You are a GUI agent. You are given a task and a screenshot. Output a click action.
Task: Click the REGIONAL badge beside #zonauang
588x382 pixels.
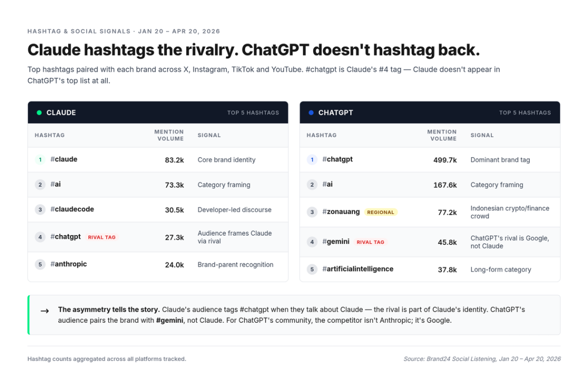[381, 212]
